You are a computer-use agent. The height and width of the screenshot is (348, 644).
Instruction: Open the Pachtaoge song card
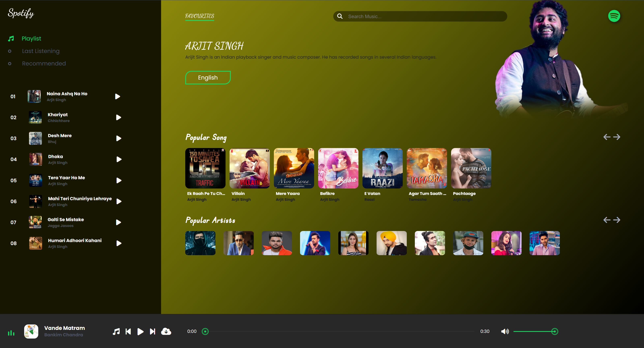471,168
